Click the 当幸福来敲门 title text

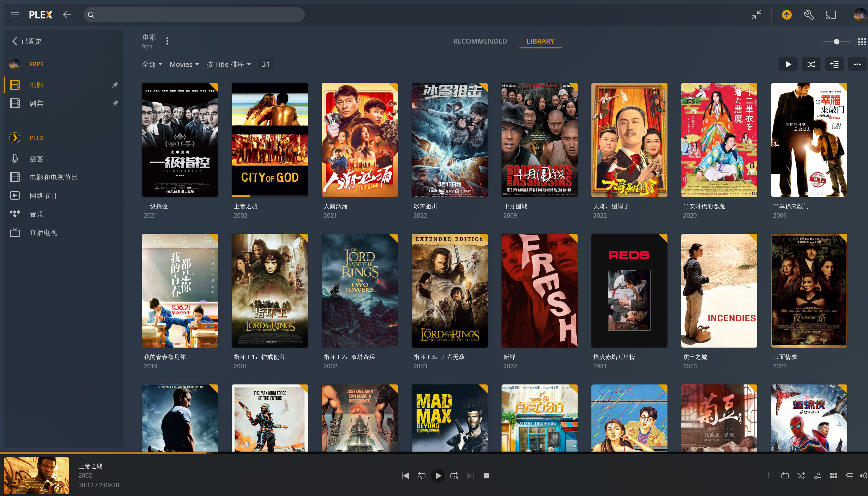791,206
